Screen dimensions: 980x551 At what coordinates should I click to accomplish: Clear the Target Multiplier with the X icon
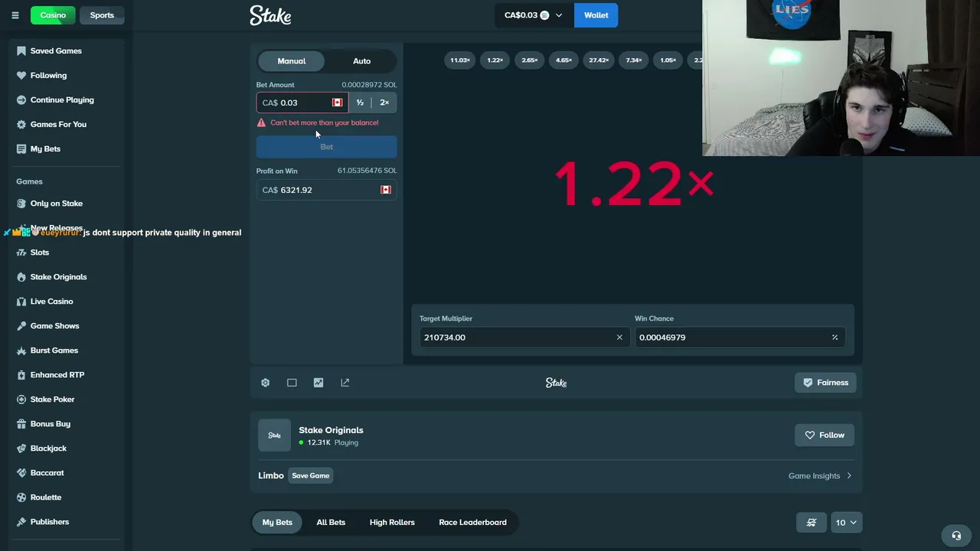[619, 337]
